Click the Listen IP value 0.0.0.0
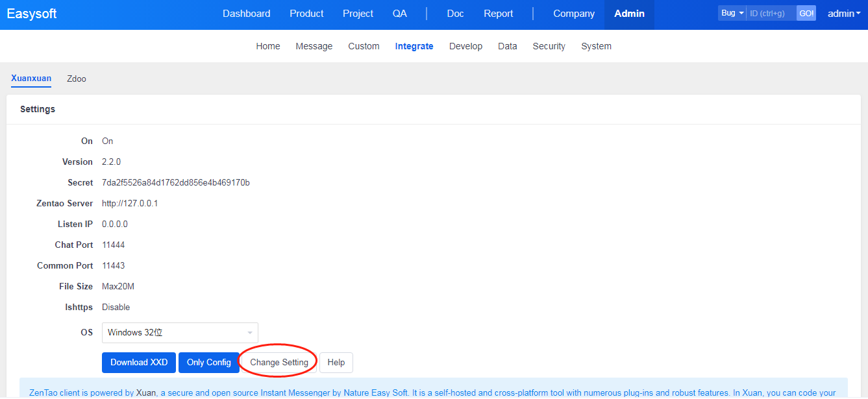Image resolution: width=868 pixels, height=399 pixels. click(x=115, y=224)
